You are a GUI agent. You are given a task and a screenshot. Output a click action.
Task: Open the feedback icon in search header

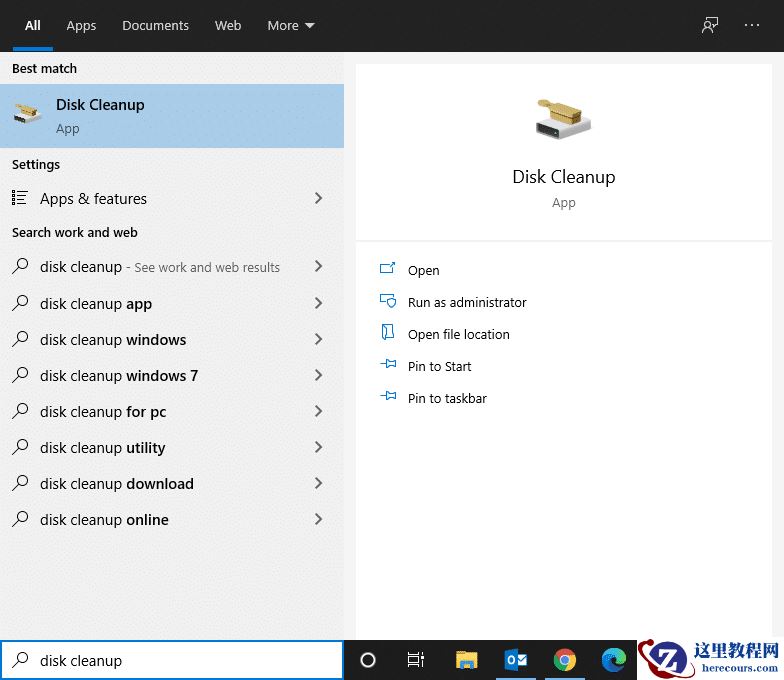click(710, 26)
